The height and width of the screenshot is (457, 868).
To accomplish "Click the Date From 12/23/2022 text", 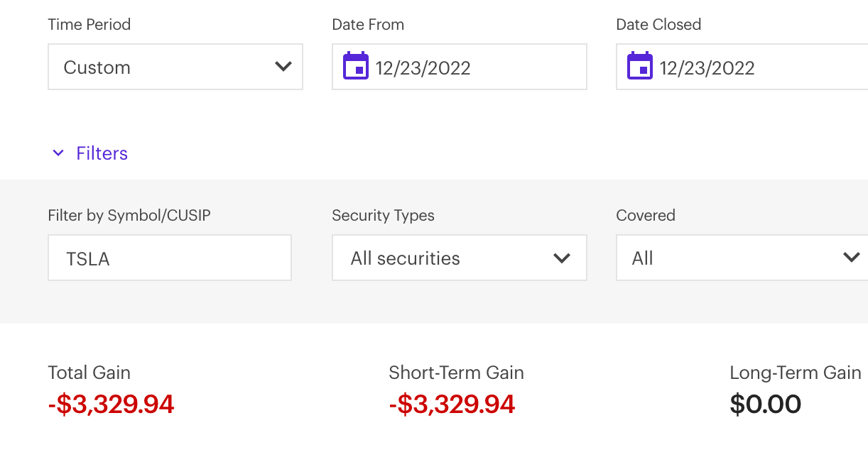I will point(423,68).
